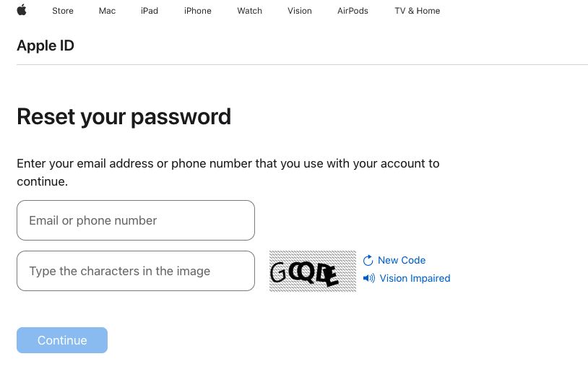Viewport: 588px width, 372px height.
Task: Choose the Vision Impaired link
Action: point(415,278)
